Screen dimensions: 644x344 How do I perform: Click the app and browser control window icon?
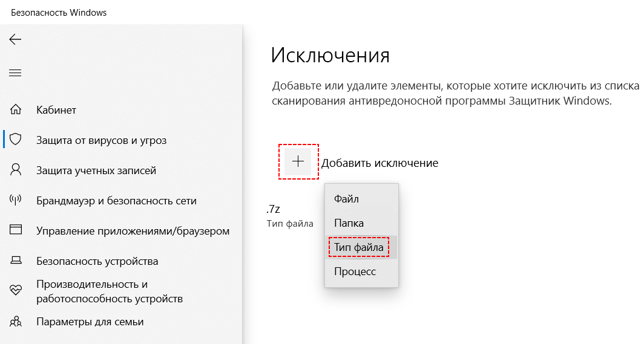(x=16, y=231)
